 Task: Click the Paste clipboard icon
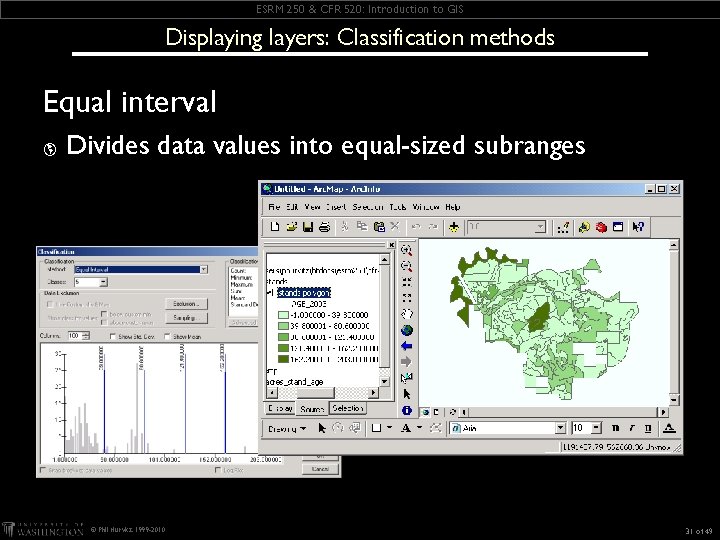tap(379, 227)
